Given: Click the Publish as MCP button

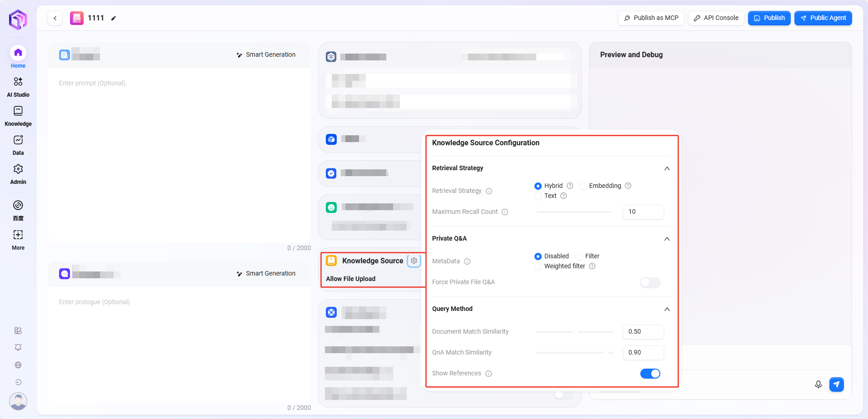Looking at the screenshot, I should coord(651,18).
